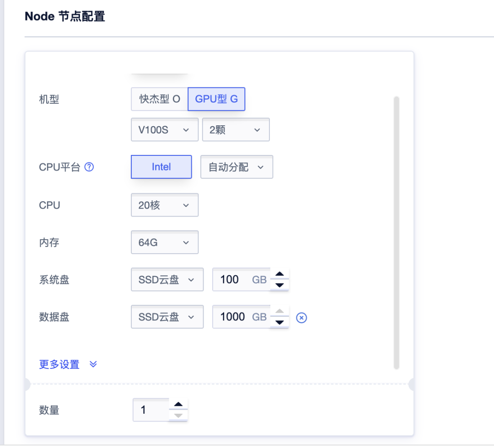Click the Node 节点配置 heading
The height and width of the screenshot is (448, 494).
click(x=65, y=16)
